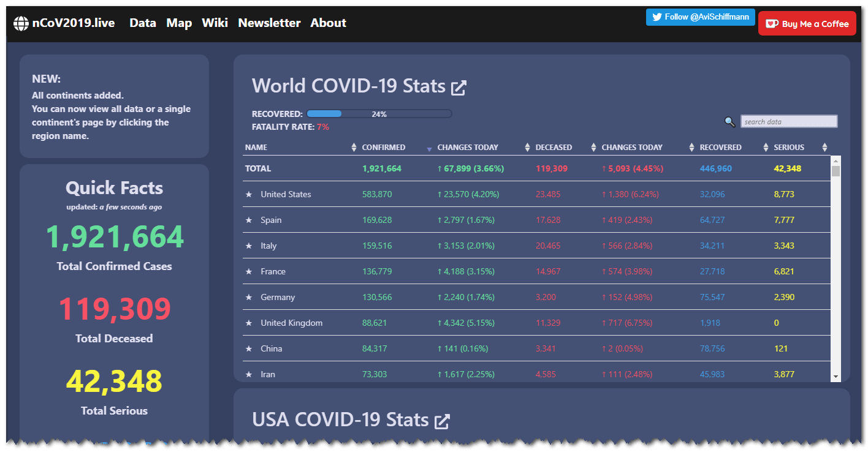Sort table by the Recovered column header
The image size is (868, 455).
pos(720,148)
